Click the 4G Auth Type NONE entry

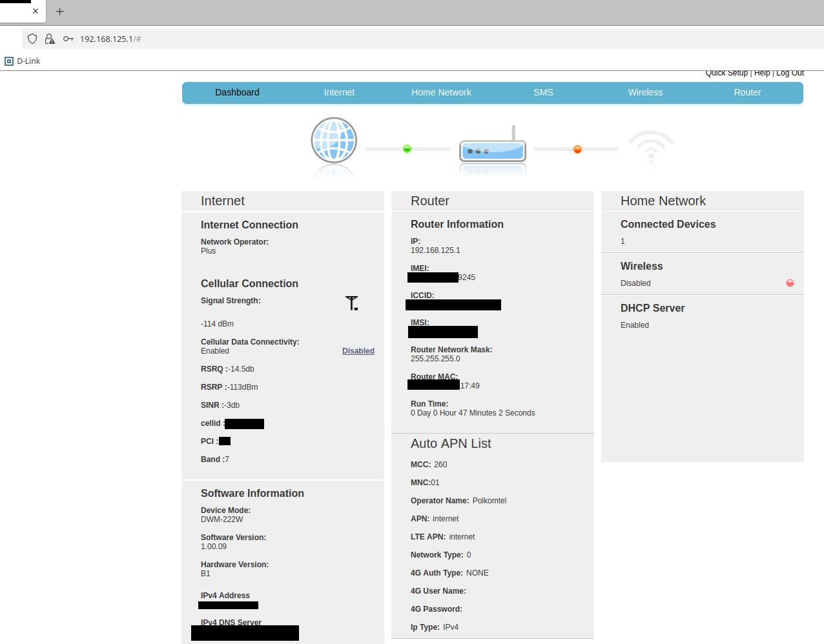449,573
